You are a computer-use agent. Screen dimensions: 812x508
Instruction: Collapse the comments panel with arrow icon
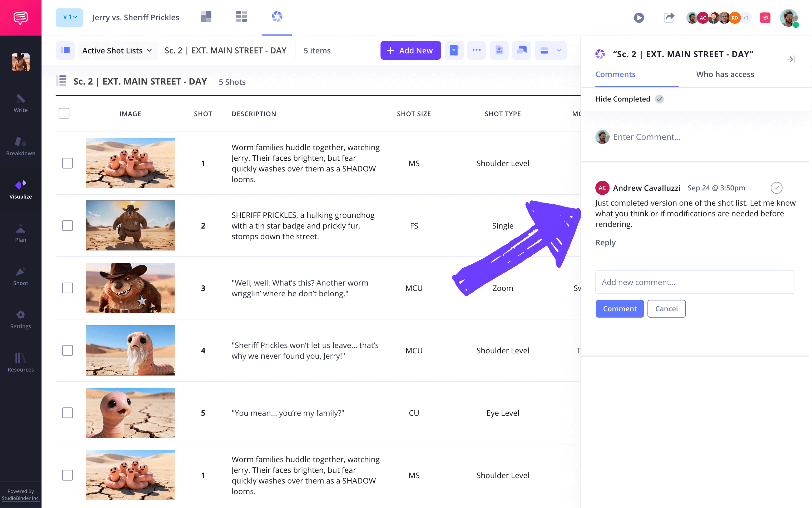[790, 60]
